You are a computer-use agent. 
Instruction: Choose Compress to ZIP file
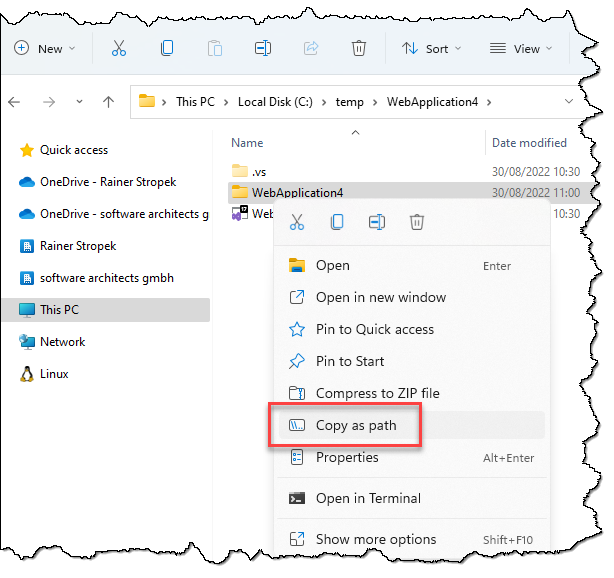(x=377, y=393)
